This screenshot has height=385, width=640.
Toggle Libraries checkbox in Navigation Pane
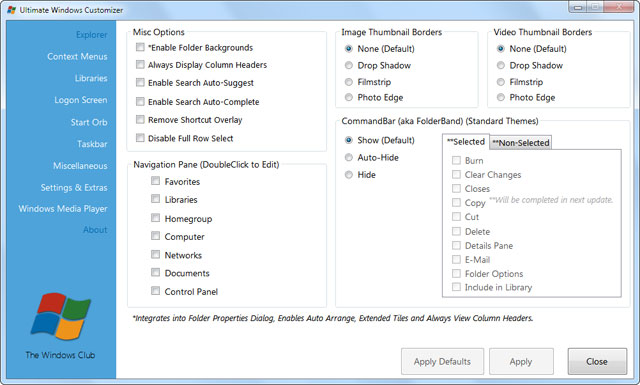(x=155, y=199)
